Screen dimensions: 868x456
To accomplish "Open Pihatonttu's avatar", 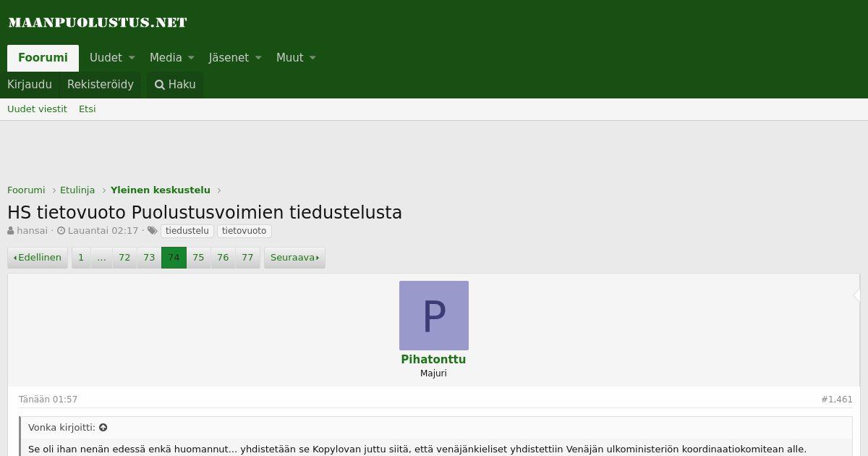I will point(434,316).
